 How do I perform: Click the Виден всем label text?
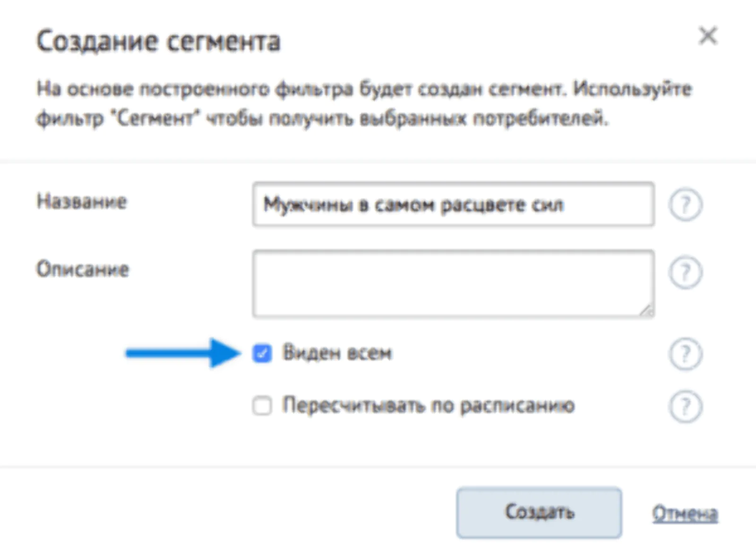337,353
